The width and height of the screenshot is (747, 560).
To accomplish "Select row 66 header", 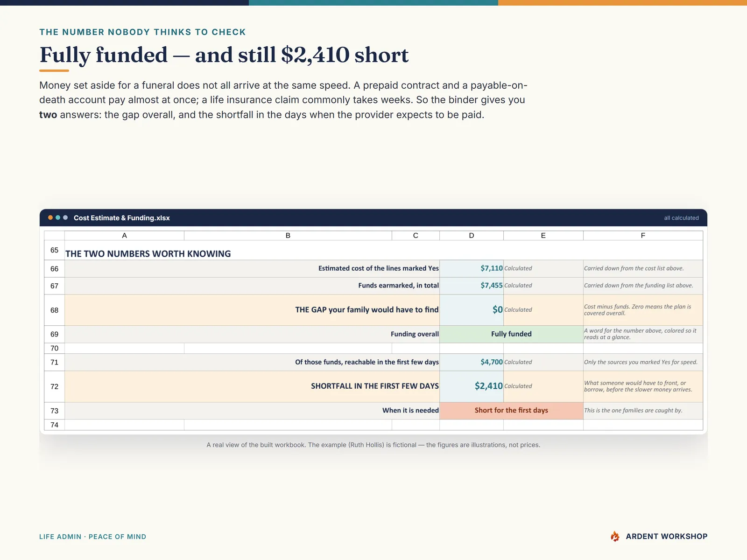I will [x=54, y=269].
